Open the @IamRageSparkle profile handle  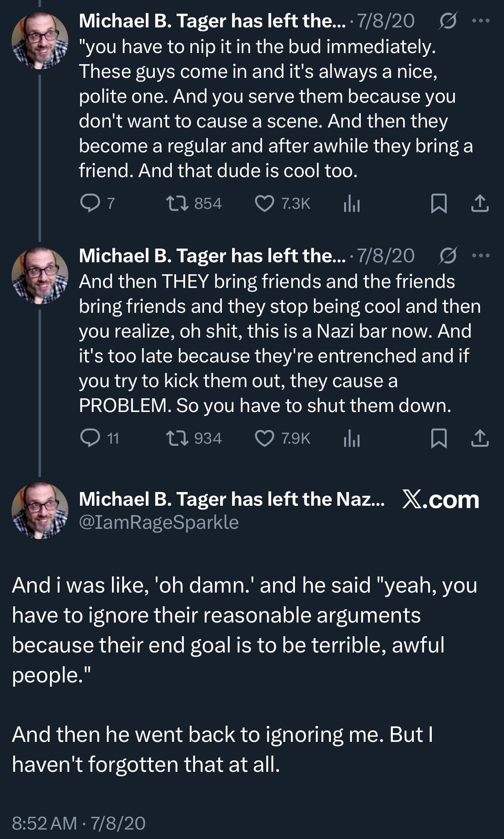click(159, 522)
